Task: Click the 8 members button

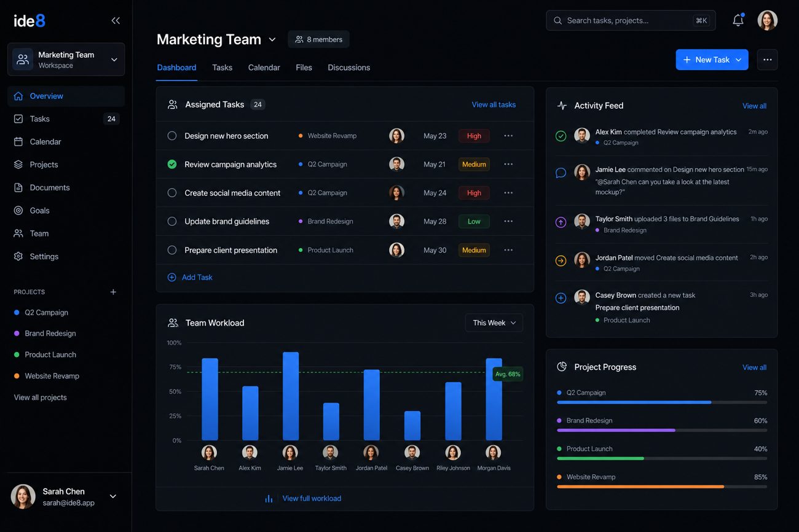Action: point(318,39)
